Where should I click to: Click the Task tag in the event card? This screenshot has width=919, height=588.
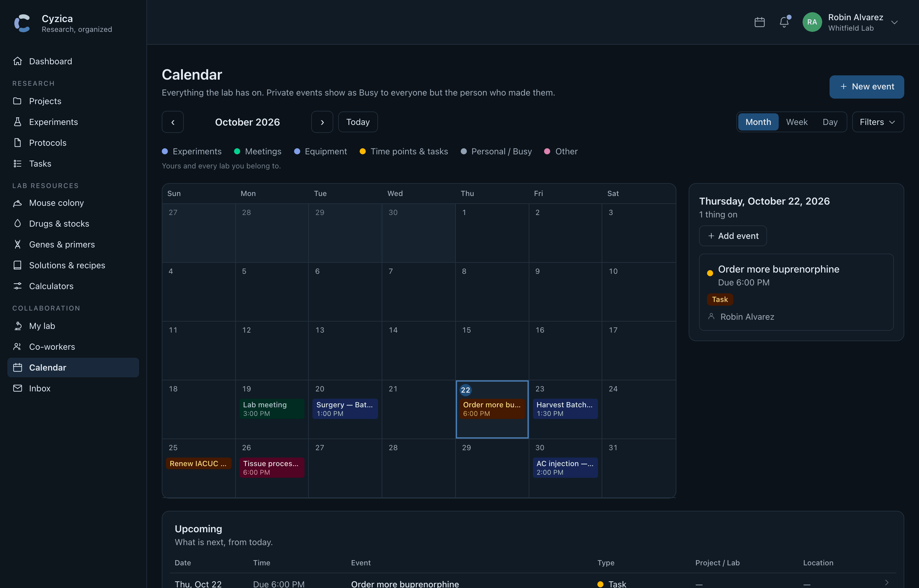click(x=720, y=299)
